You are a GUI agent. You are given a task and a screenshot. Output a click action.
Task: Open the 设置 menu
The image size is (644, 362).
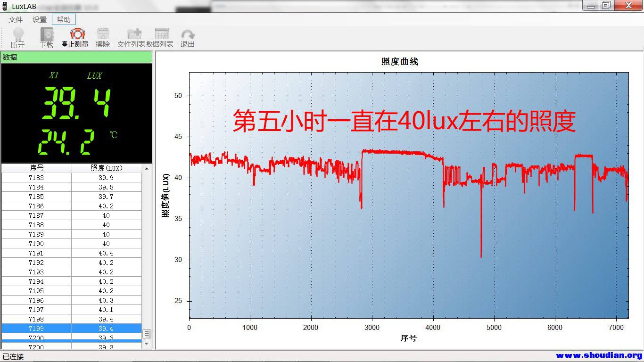pos(40,19)
